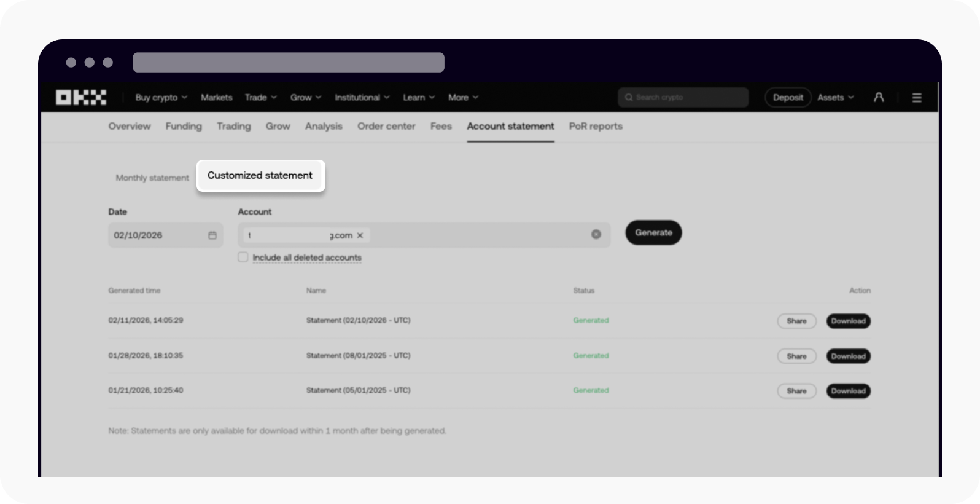Click the OKX logo
The height and width of the screenshot is (504, 980).
click(x=81, y=97)
